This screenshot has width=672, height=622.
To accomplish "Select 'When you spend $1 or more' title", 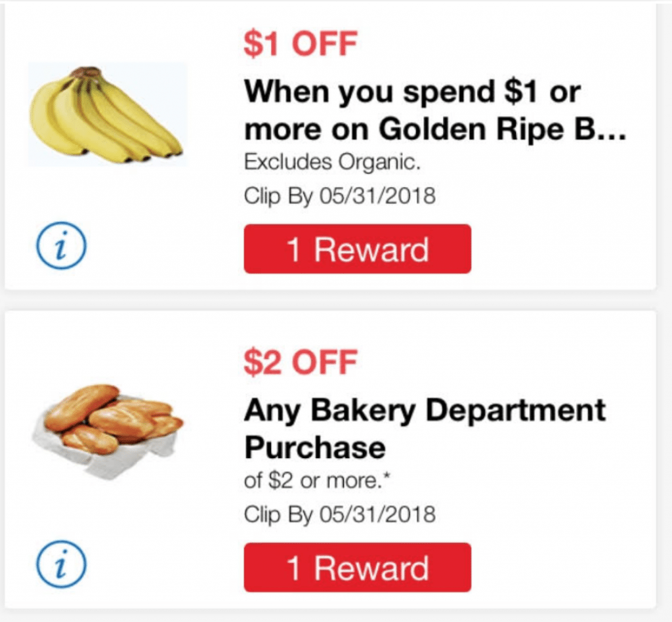I will 434,110.
